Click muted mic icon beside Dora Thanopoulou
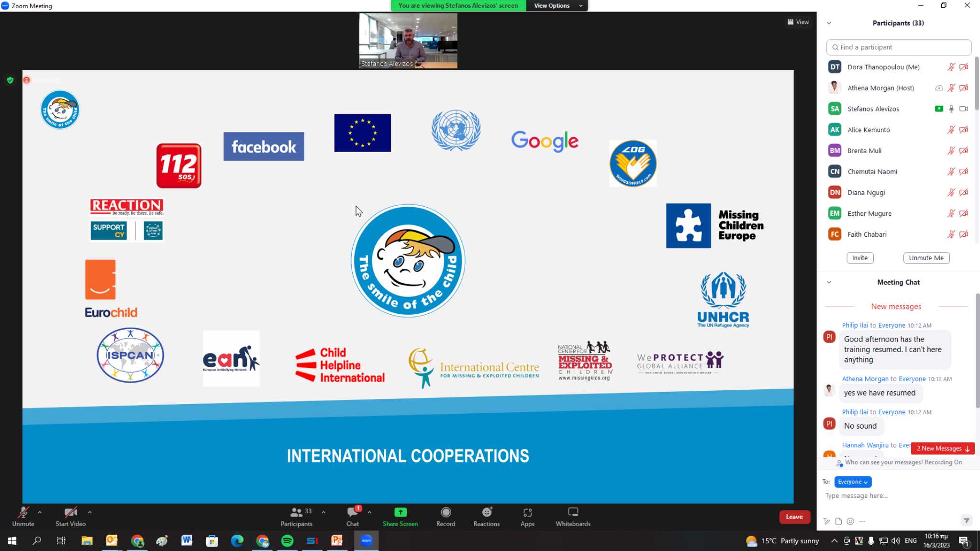 click(951, 67)
